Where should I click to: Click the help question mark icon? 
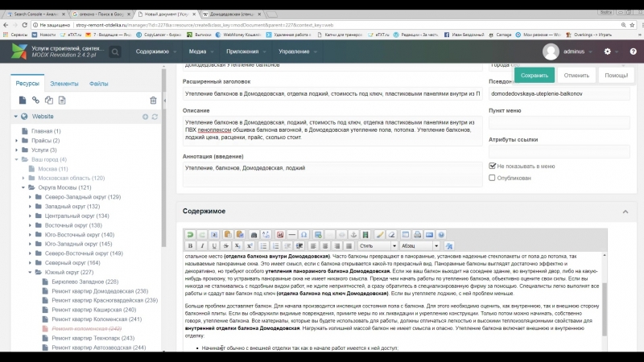[628, 51]
